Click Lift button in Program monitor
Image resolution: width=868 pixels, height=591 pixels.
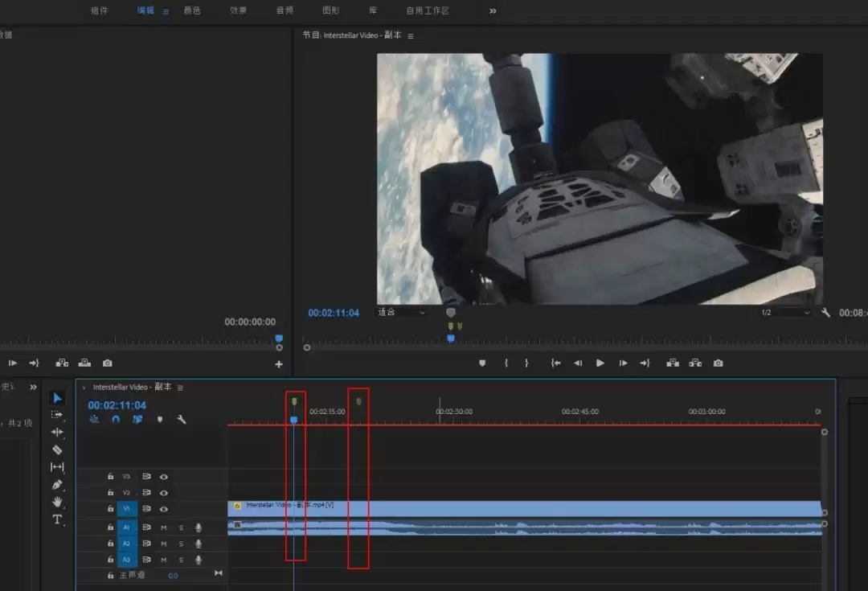coord(673,363)
